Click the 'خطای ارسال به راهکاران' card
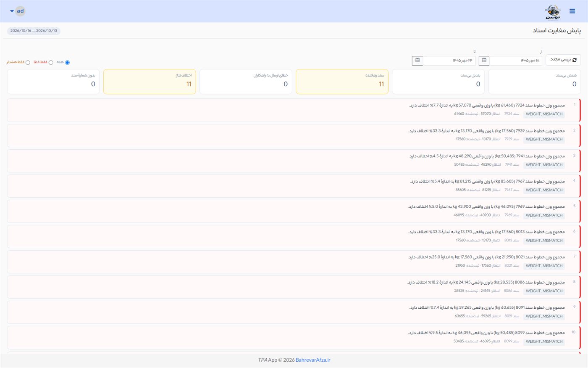 coord(246,82)
